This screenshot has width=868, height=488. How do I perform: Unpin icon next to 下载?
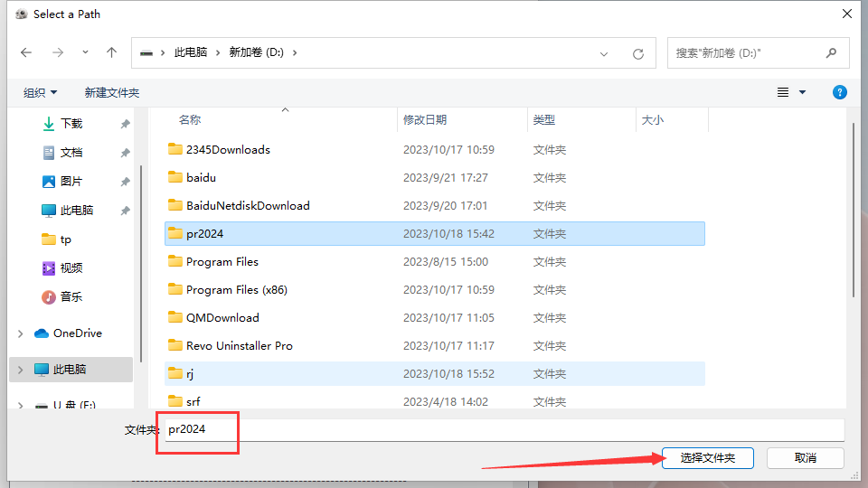(x=125, y=124)
